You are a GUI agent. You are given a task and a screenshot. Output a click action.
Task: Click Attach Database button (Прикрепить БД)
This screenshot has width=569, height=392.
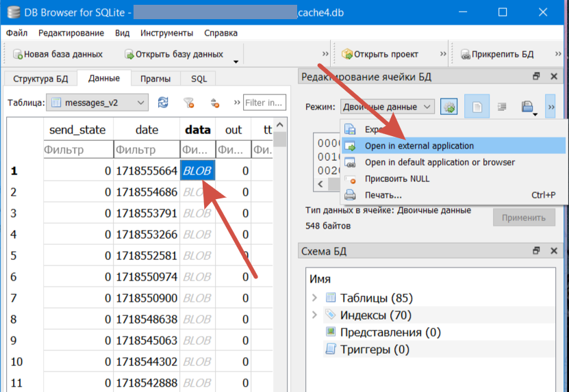[x=497, y=55]
